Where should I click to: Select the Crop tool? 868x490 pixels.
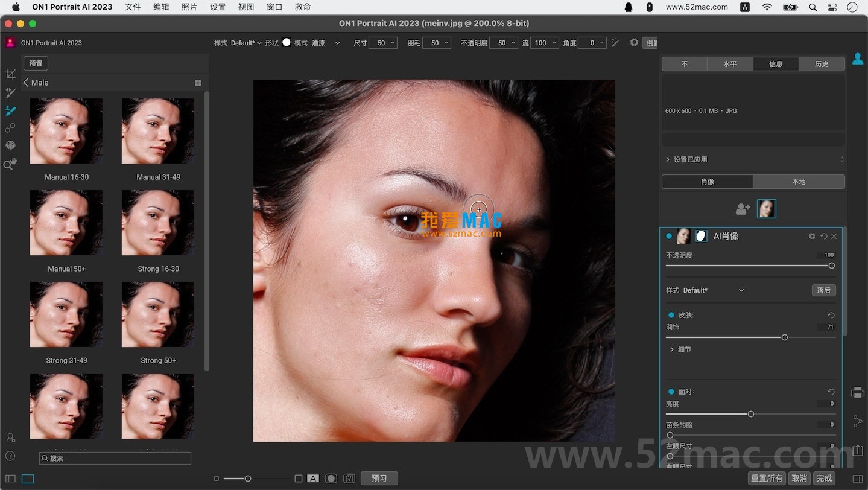pos(10,75)
